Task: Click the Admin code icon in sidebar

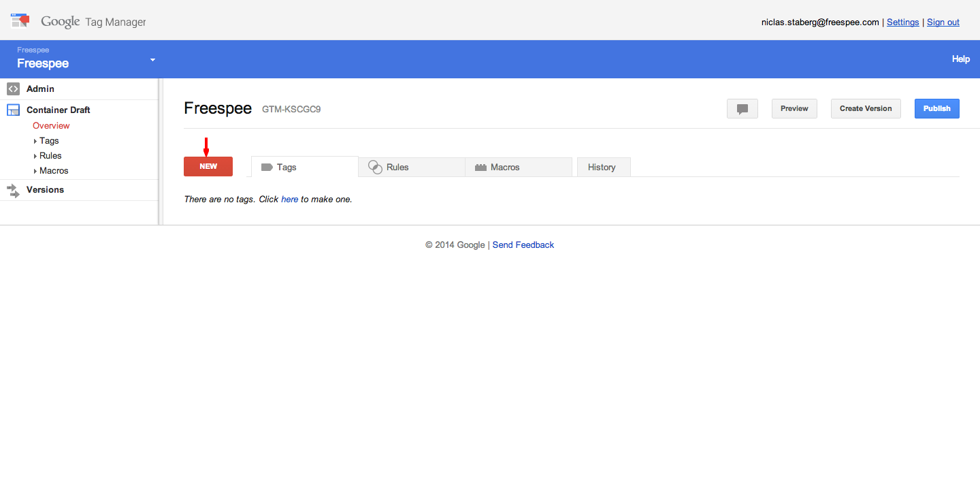Action: pyautogui.click(x=13, y=89)
